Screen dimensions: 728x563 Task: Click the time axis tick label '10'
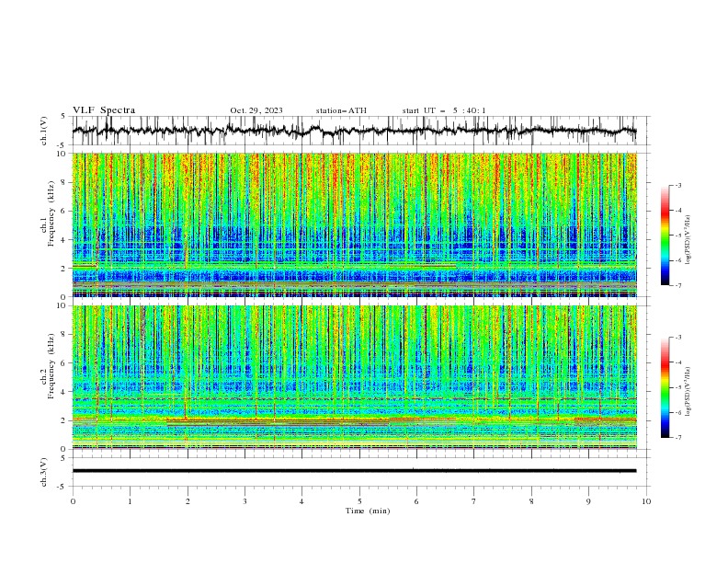pyautogui.click(x=646, y=501)
